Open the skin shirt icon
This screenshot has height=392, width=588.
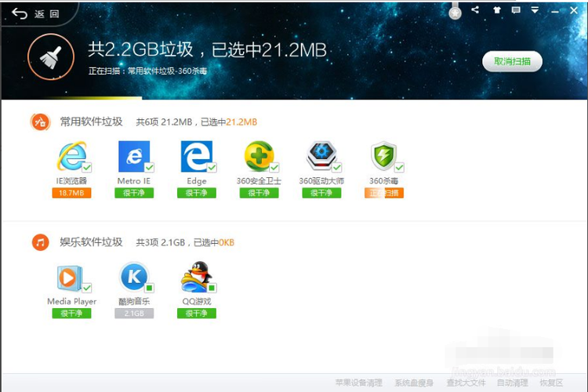tap(497, 10)
